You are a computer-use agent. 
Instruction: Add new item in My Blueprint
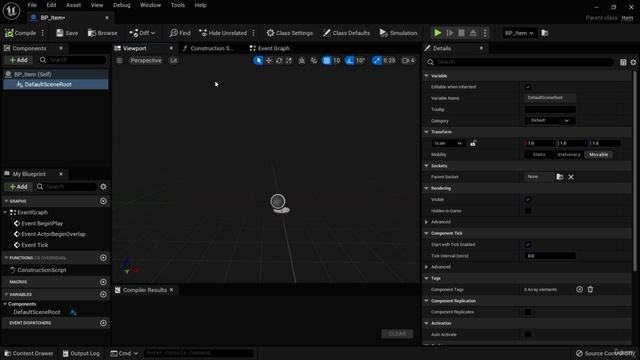click(18, 187)
